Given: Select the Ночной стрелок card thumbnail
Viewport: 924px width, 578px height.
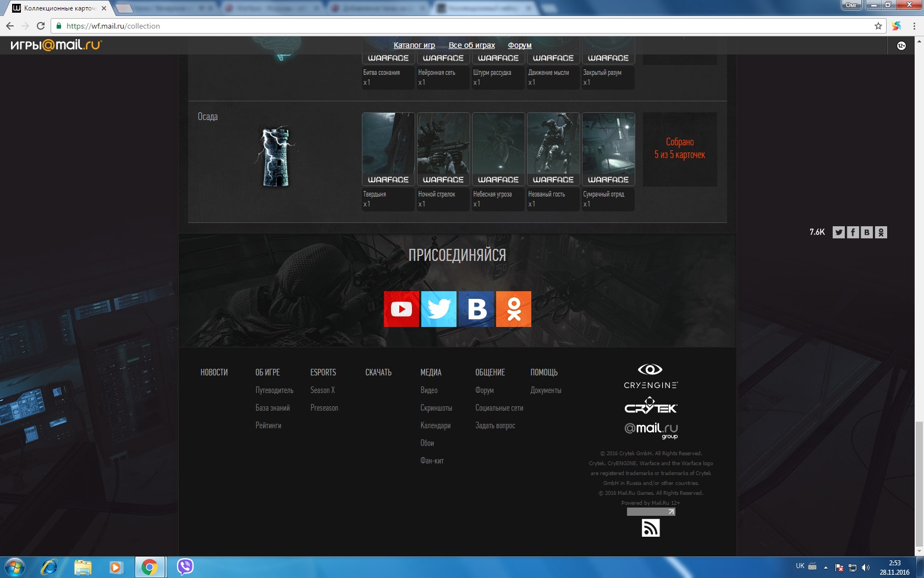Looking at the screenshot, I should point(443,149).
